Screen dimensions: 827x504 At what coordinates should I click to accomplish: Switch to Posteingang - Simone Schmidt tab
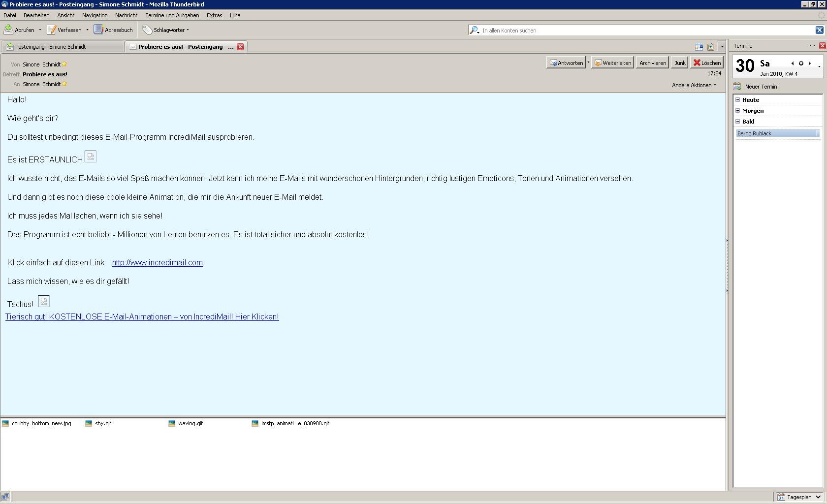coord(63,47)
